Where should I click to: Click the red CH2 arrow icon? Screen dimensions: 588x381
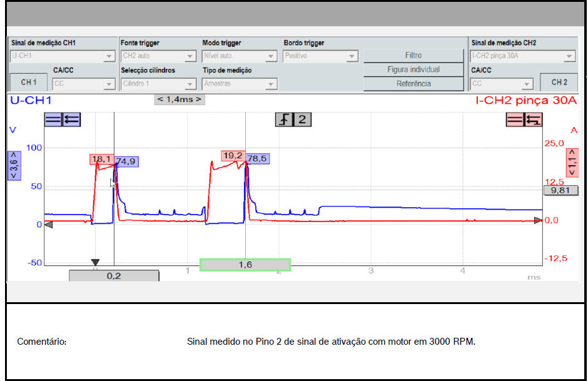tap(534, 119)
